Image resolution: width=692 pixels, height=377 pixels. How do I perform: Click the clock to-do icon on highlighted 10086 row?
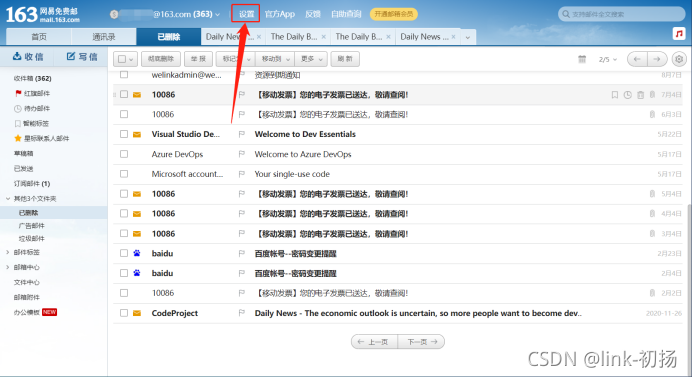pos(628,95)
